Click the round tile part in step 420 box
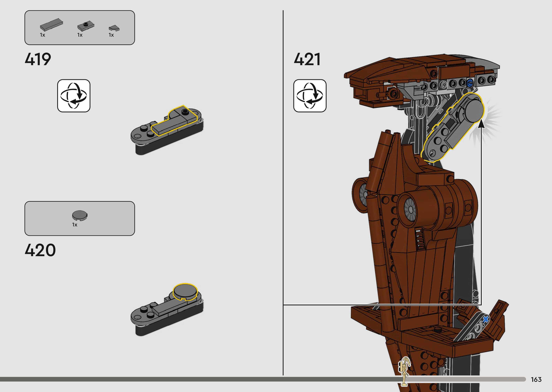552x392 pixels. click(80, 215)
